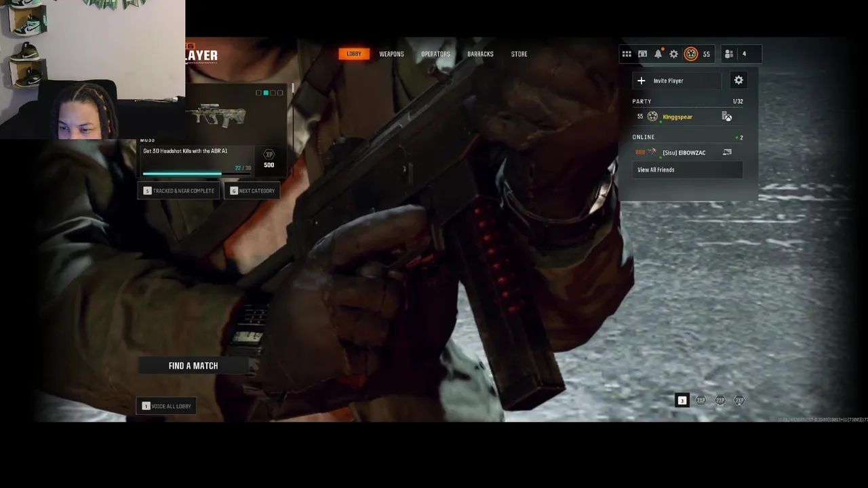Image resolution: width=868 pixels, height=488 pixels.
Task: Select the first 2XP token icon
Action: tap(701, 401)
